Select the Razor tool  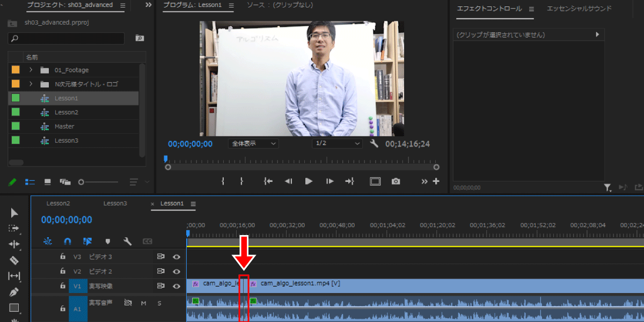coord(14,260)
